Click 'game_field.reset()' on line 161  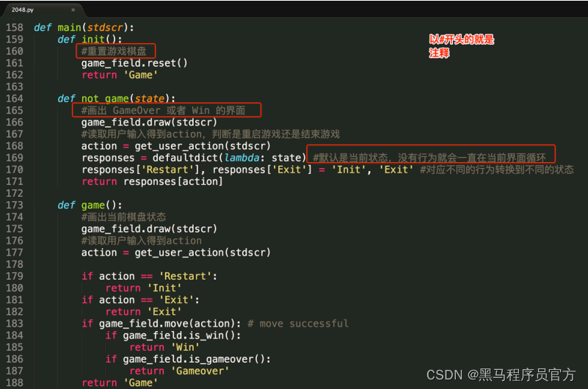click(x=134, y=63)
